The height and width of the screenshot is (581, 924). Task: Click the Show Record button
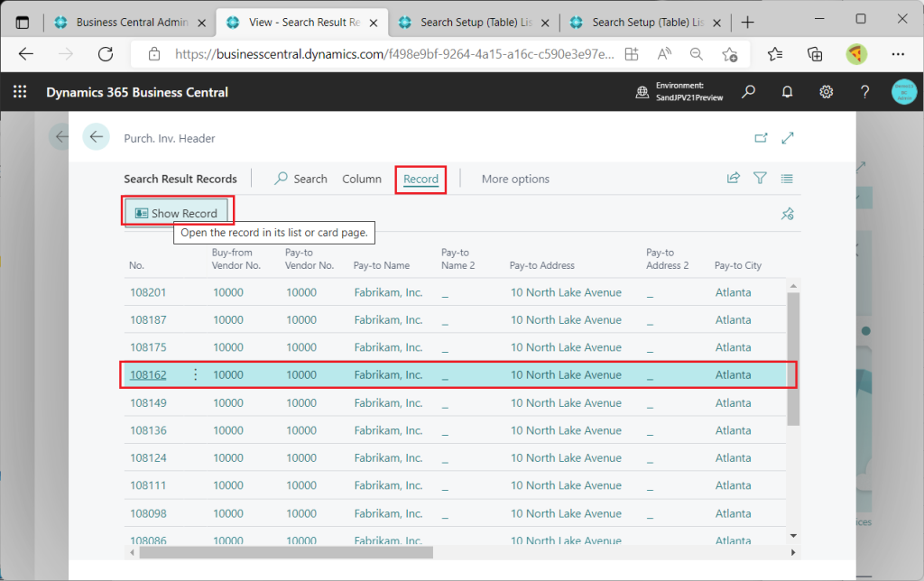coord(177,213)
